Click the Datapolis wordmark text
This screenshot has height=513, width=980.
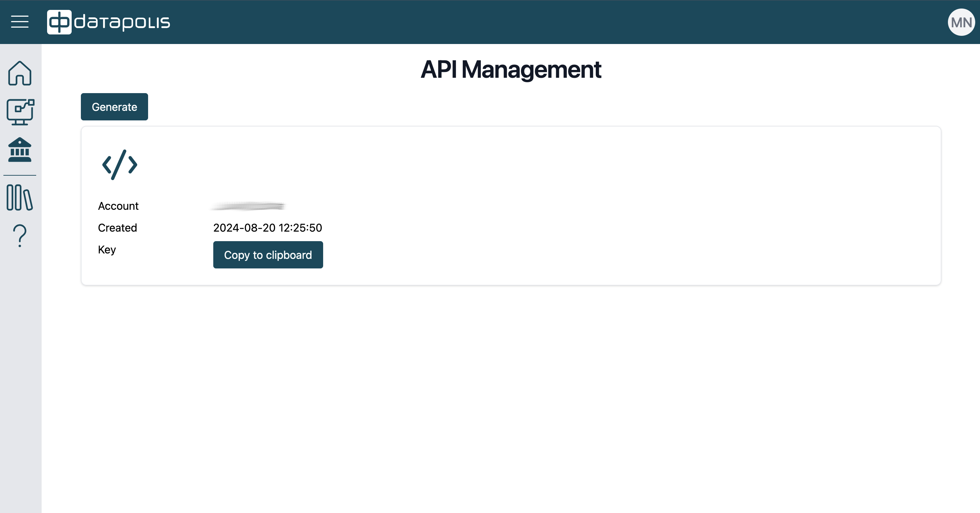point(122,23)
